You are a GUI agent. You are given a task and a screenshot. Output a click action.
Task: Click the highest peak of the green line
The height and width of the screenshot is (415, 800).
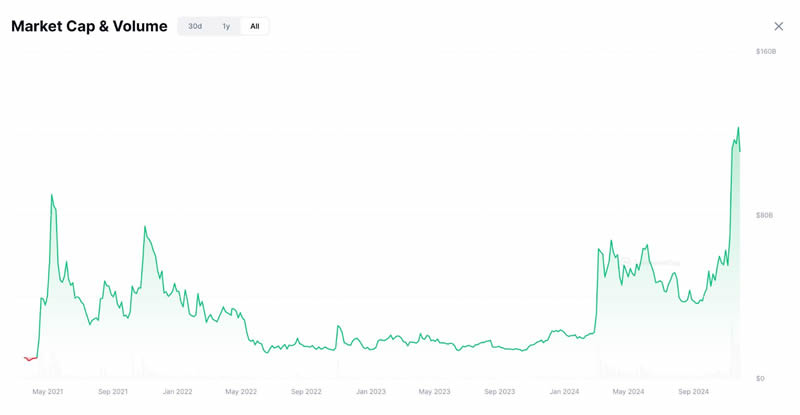(x=738, y=128)
